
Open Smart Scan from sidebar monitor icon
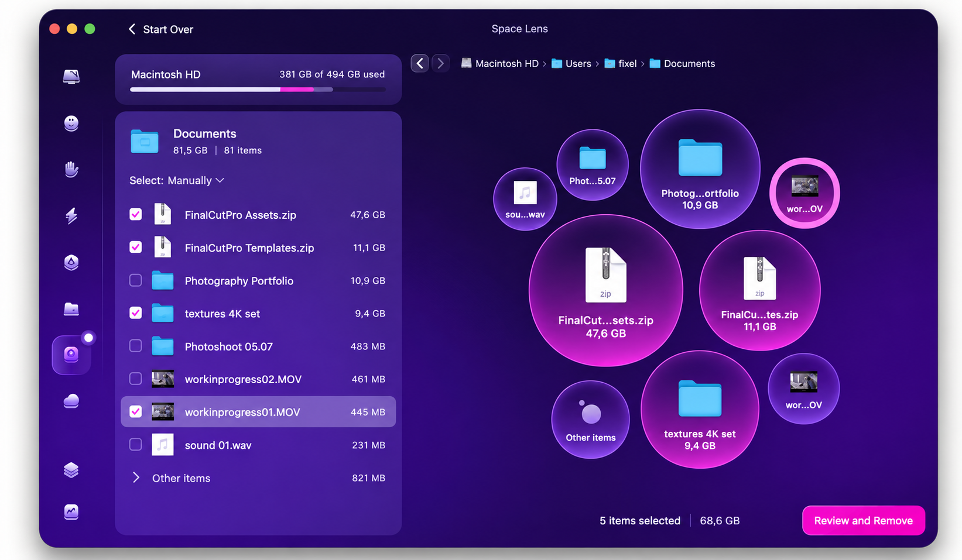pyautogui.click(x=71, y=76)
